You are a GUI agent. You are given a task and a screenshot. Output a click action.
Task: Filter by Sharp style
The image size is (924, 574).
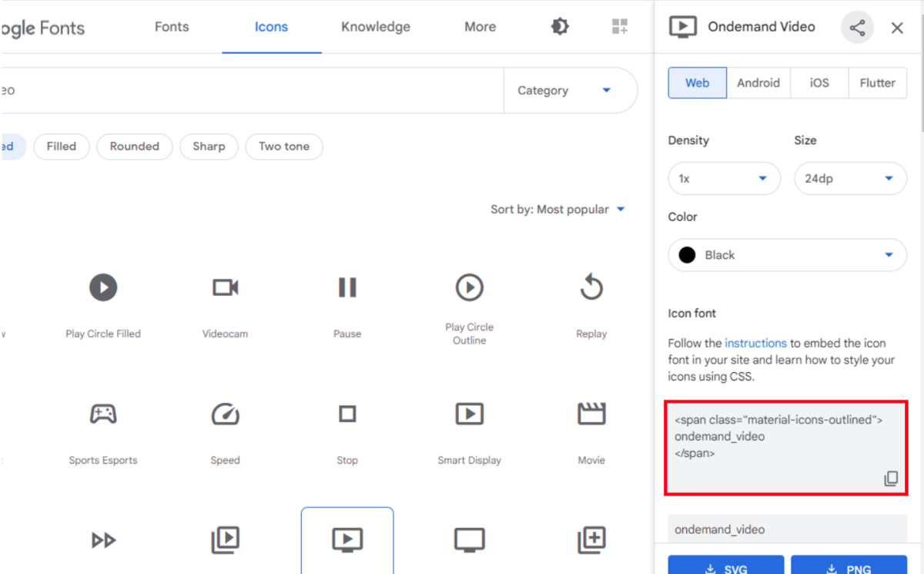[x=209, y=146]
